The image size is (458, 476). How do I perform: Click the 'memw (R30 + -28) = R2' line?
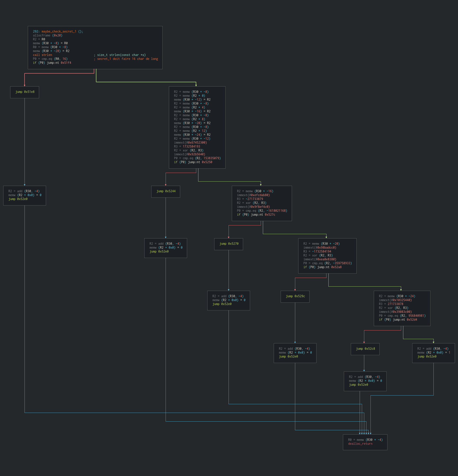[51, 51]
